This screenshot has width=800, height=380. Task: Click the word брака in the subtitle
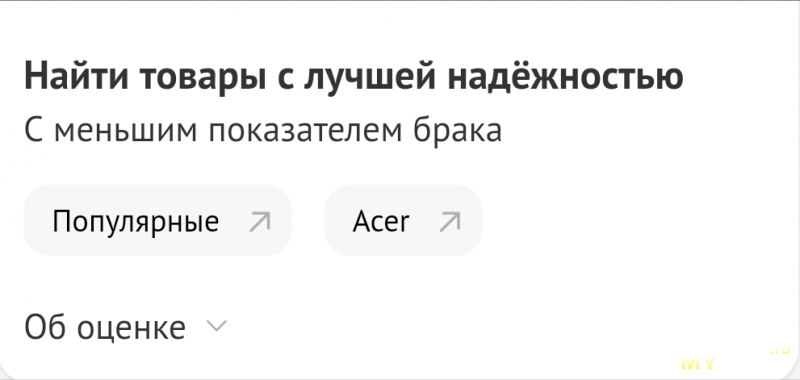tap(458, 131)
